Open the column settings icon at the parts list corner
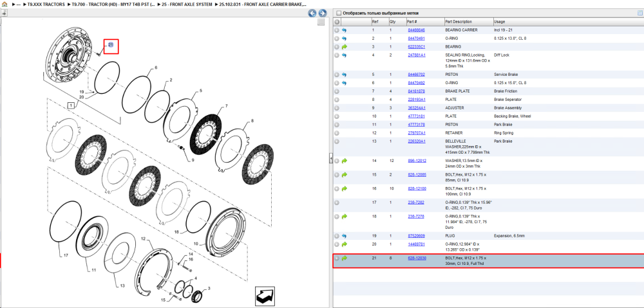Screen dimensions: 644x308 point(639,13)
